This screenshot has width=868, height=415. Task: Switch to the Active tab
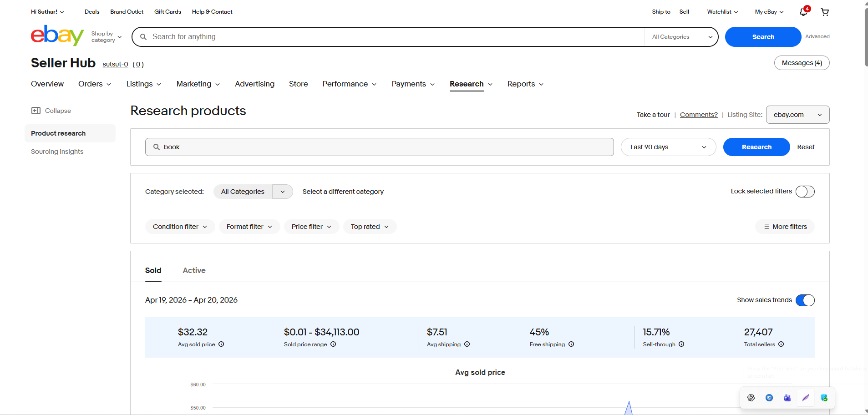point(194,270)
